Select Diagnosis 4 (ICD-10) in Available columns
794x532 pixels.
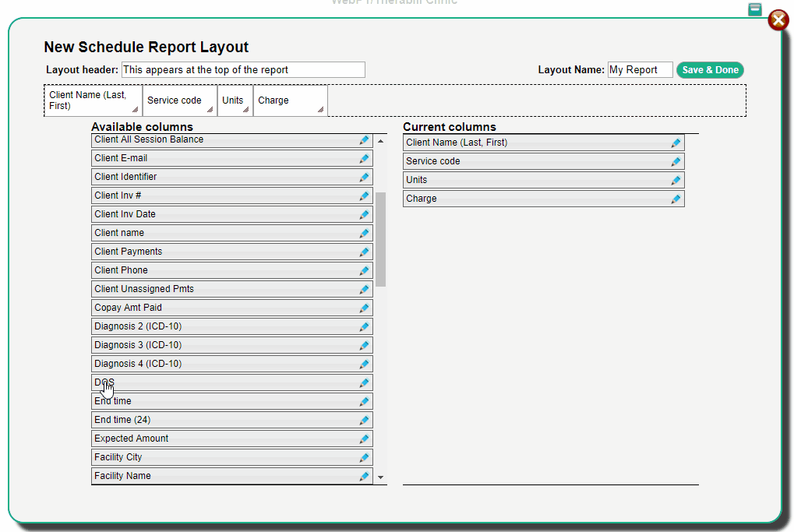point(232,364)
